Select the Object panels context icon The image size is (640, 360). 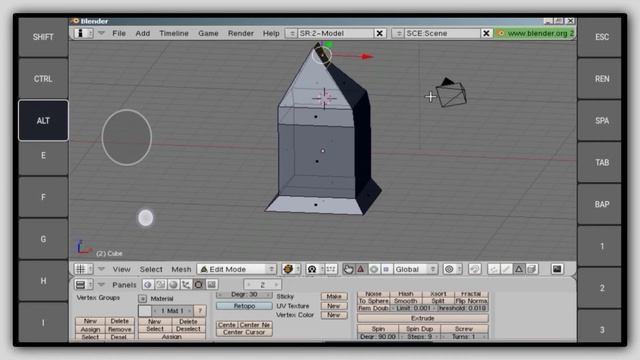[x=186, y=284]
